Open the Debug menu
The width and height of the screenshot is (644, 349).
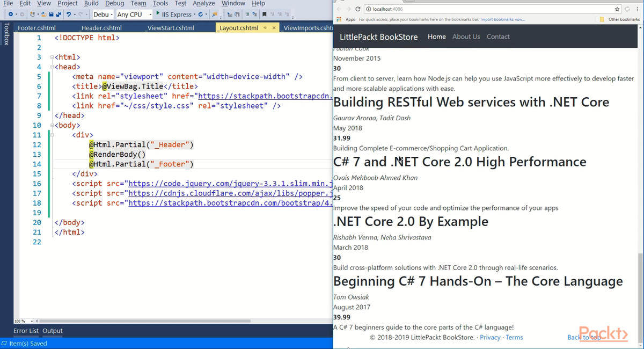pos(114,3)
